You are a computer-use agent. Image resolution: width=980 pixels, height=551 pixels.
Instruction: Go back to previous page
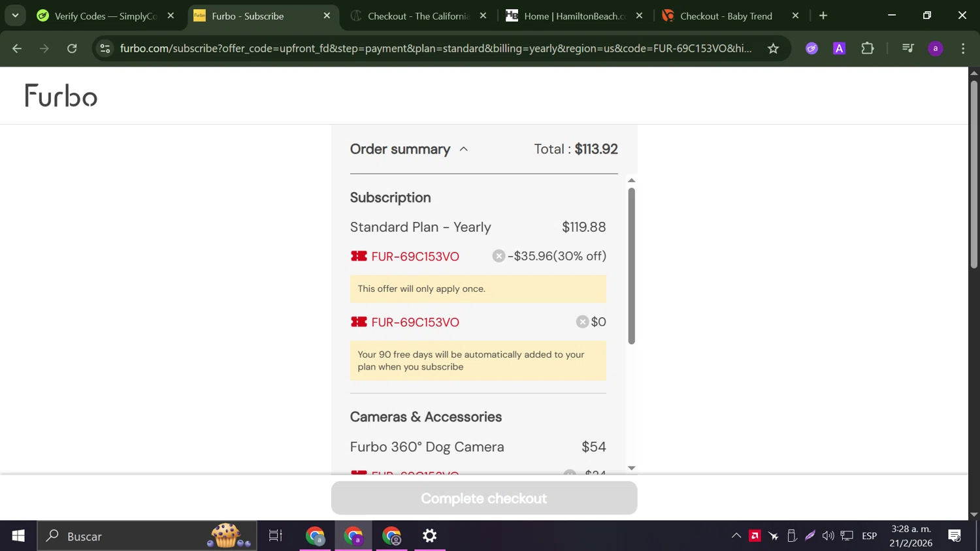(17, 48)
